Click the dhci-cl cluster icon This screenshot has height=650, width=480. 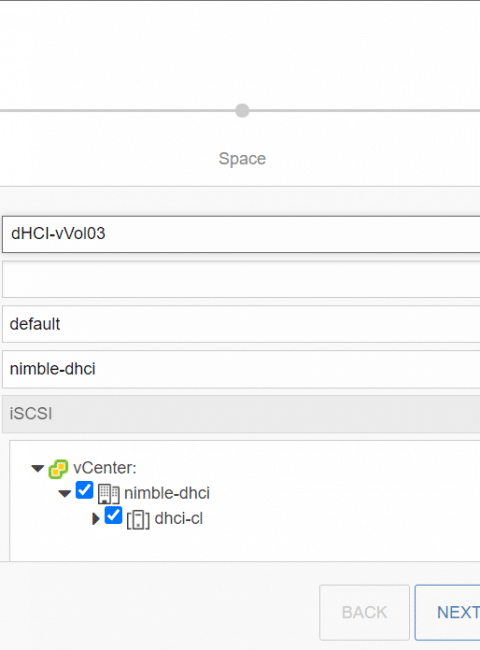(x=138, y=519)
